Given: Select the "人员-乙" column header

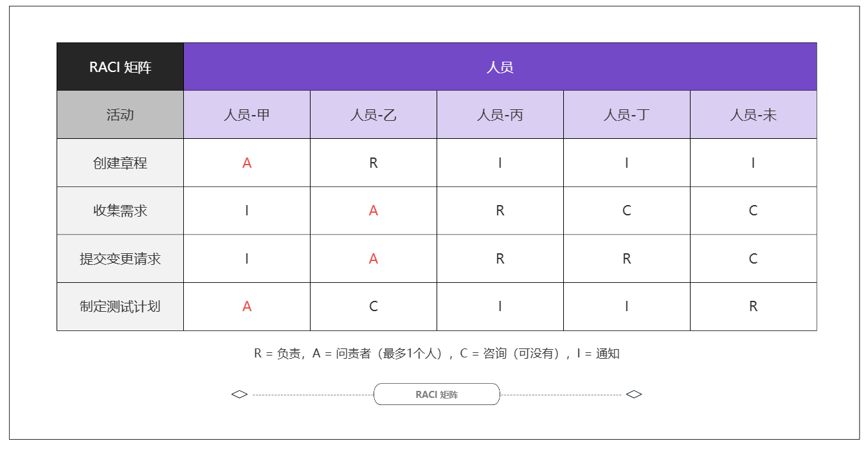Looking at the screenshot, I should pyautogui.click(x=374, y=115).
